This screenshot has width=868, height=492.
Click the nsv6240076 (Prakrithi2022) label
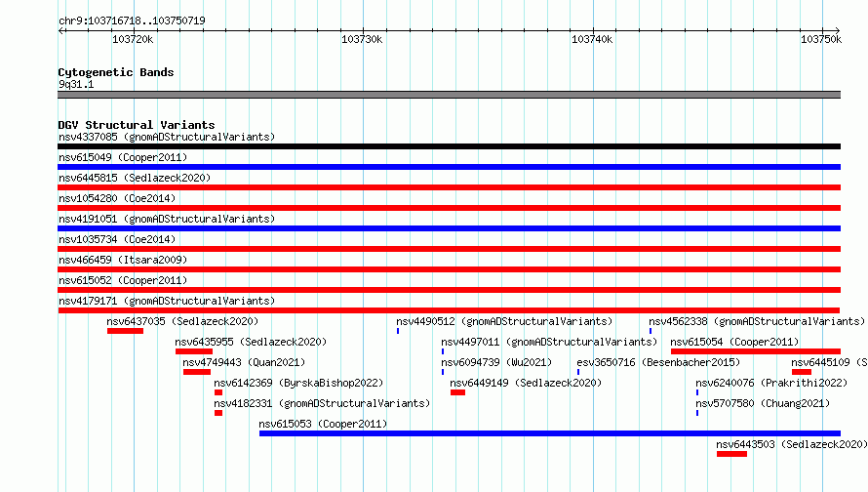click(771, 383)
